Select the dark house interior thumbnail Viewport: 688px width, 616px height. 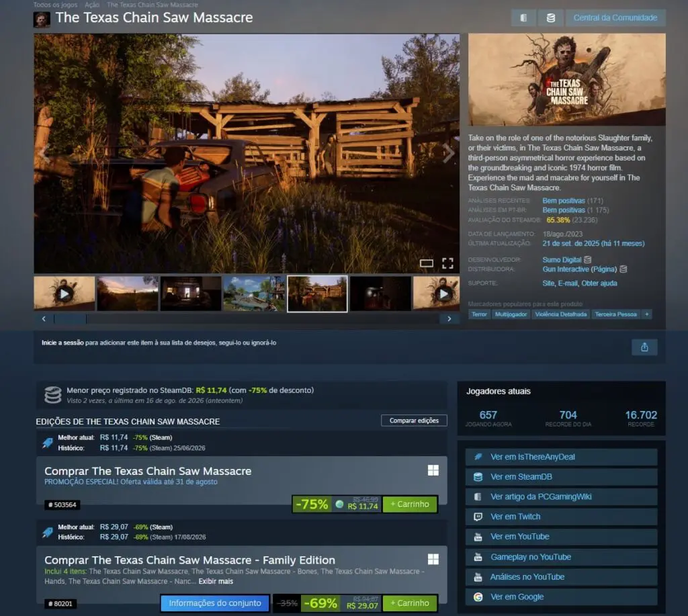tap(190, 294)
